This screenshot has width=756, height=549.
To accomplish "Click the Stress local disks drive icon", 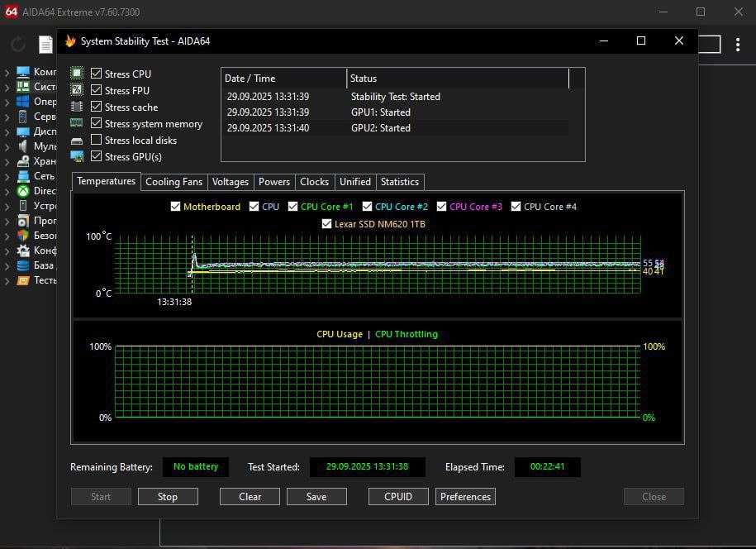I will [77, 141].
